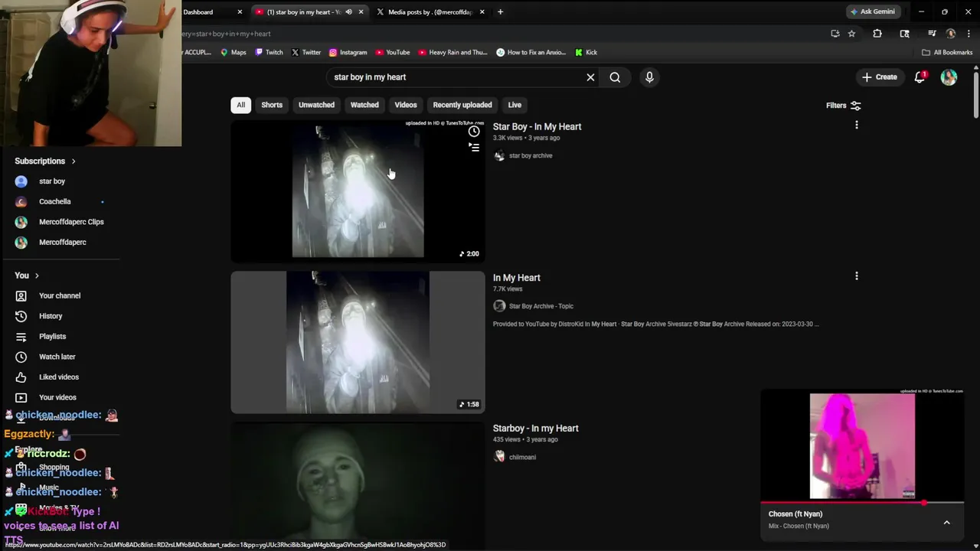Open the pink miniplayer video
The image size is (980, 551).
862,445
